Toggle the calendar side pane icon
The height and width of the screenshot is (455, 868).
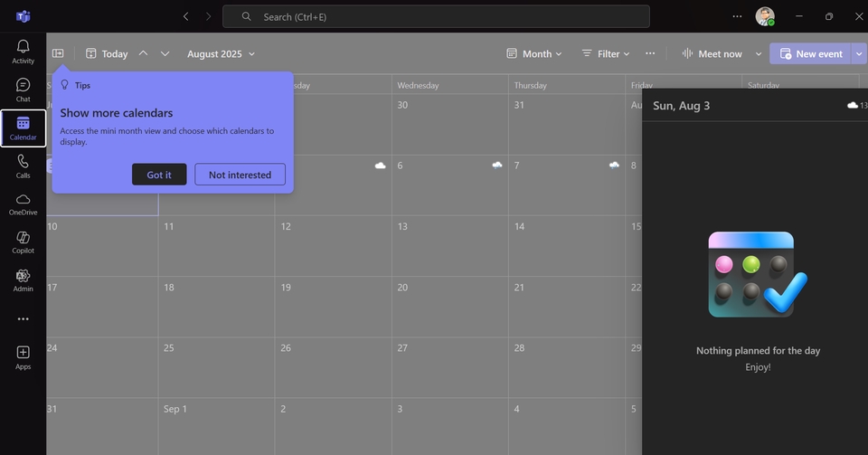click(58, 53)
